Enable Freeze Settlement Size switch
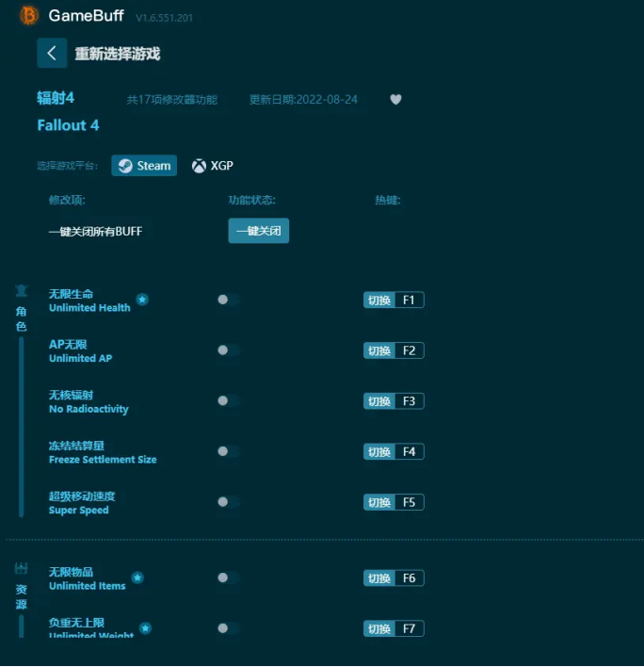This screenshot has height=667, width=644. pos(228,451)
